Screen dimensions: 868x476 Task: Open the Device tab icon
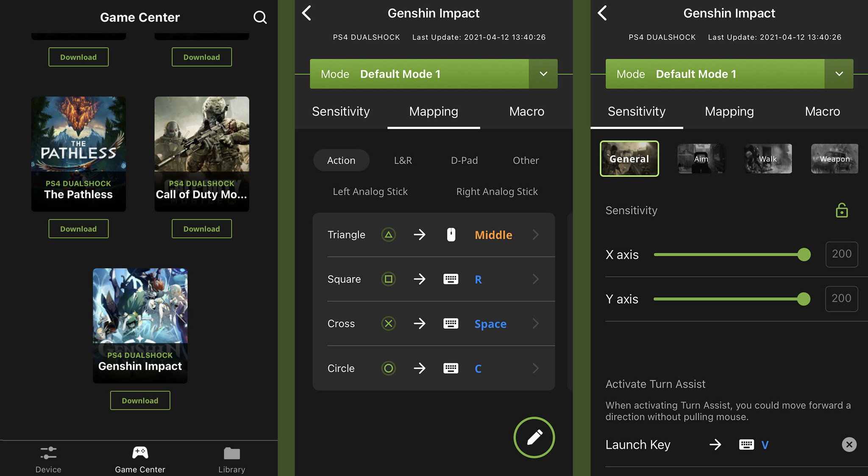click(x=48, y=453)
